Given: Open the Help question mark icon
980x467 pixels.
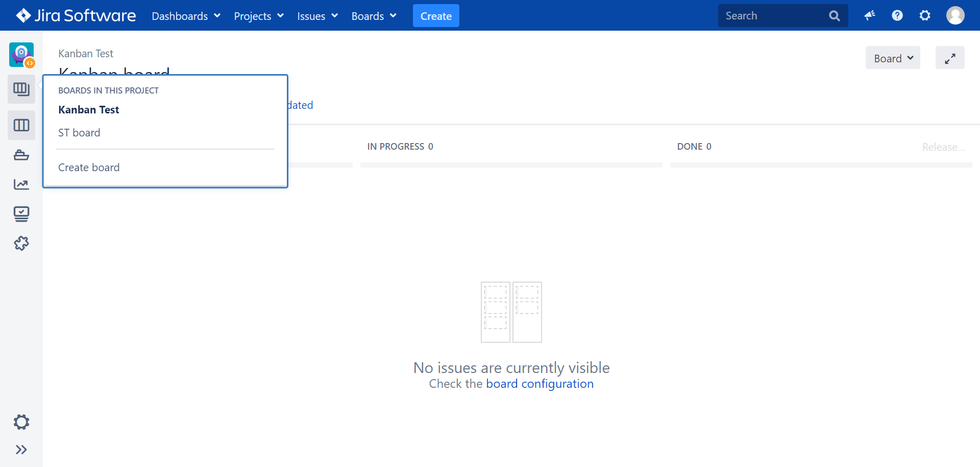Looking at the screenshot, I should point(897,16).
